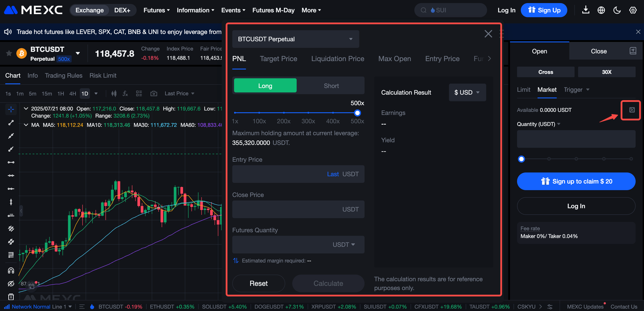
Task: Open the $ USD currency dropdown
Action: [467, 93]
